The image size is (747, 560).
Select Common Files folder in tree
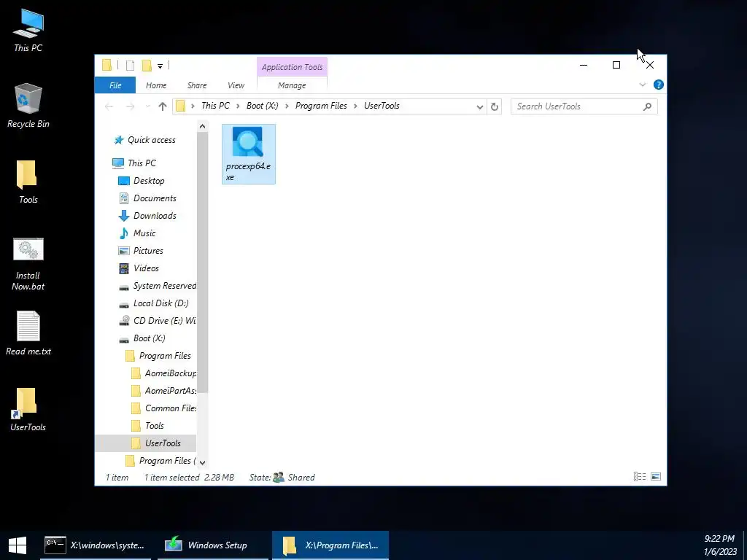click(163, 408)
